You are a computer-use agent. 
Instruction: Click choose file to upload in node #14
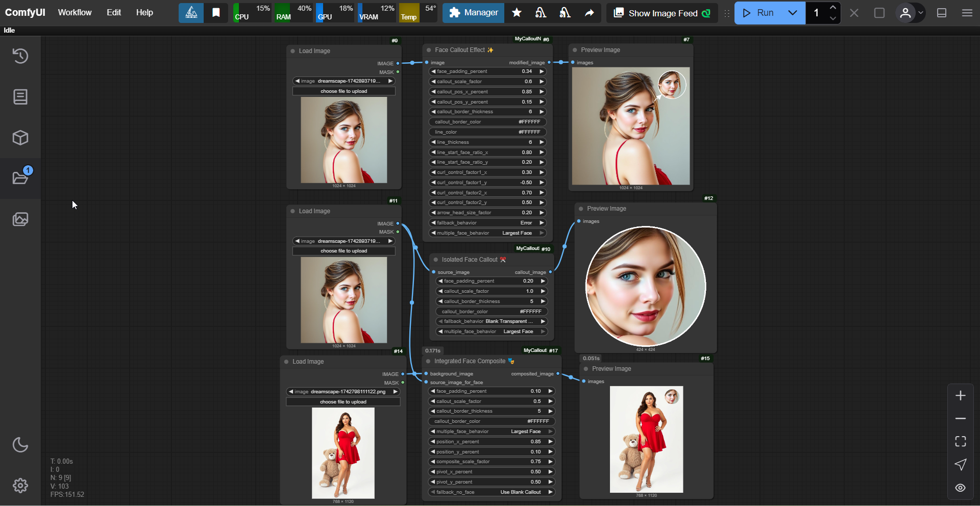click(343, 402)
